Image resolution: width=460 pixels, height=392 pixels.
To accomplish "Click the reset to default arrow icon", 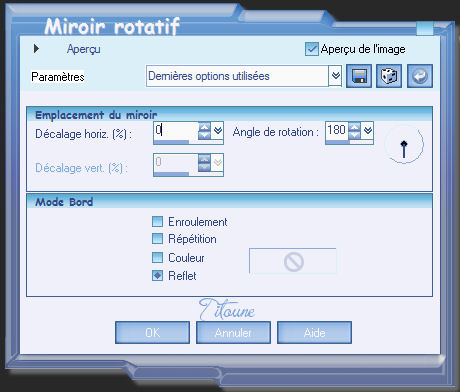I will click(420, 76).
